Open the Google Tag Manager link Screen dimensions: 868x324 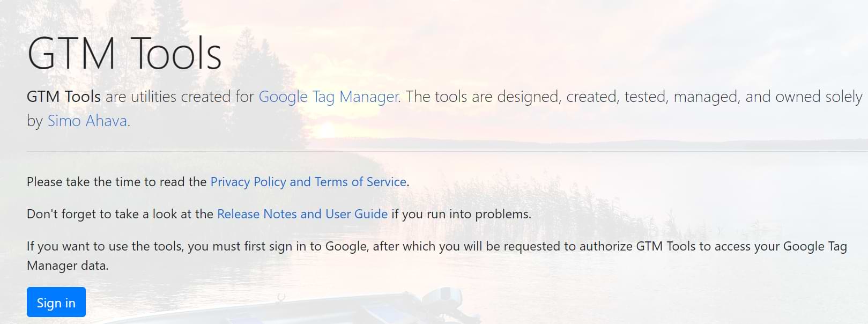tap(329, 97)
